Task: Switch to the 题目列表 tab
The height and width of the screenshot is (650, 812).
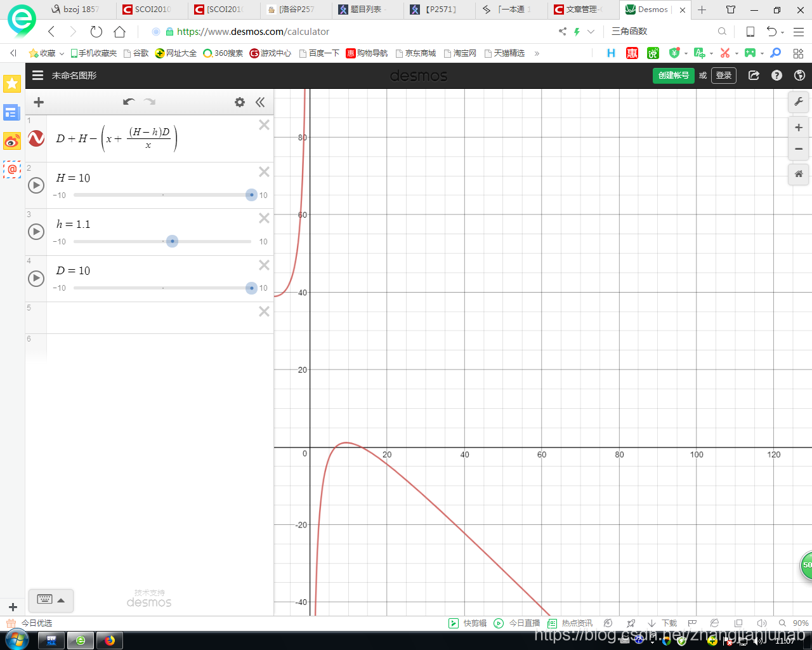Action: (x=368, y=10)
